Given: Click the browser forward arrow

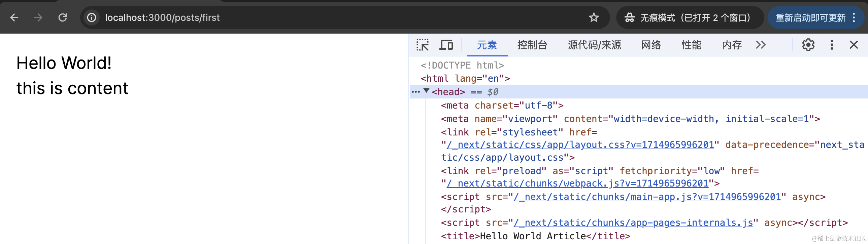Looking at the screenshot, I should 38,17.
